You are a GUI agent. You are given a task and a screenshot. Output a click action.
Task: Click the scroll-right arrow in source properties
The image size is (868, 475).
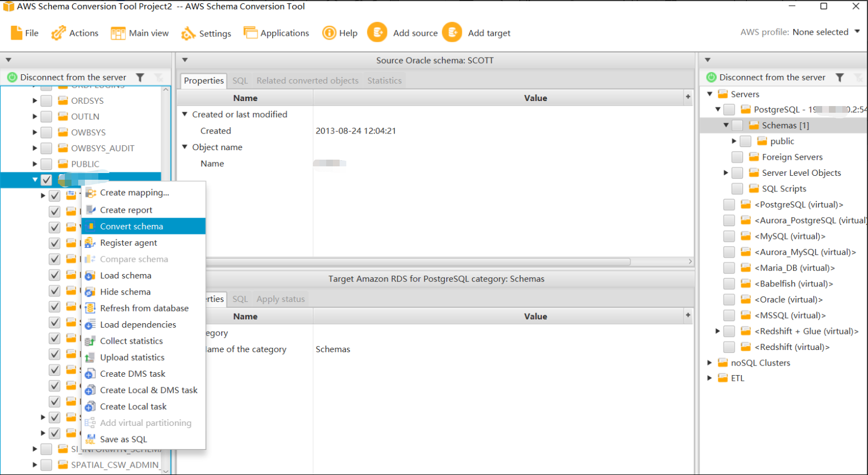pyautogui.click(x=690, y=261)
